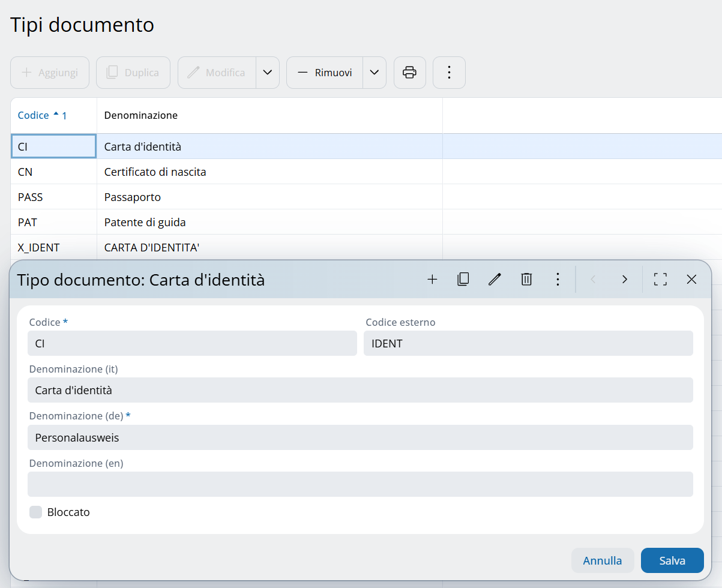This screenshot has width=722, height=588.
Task: Open the toolbar's three-dot more options menu
Action: click(x=449, y=73)
